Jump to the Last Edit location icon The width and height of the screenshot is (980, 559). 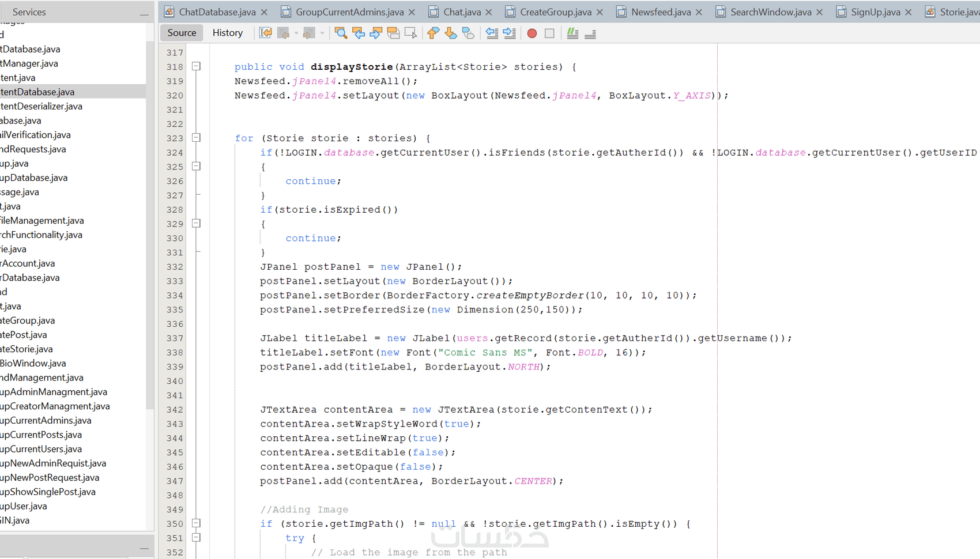(265, 33)
